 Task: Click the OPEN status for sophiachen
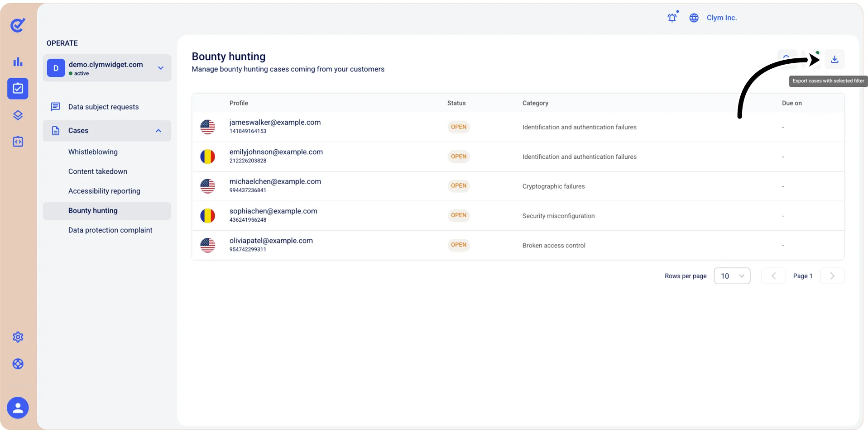tap(459, 215)
